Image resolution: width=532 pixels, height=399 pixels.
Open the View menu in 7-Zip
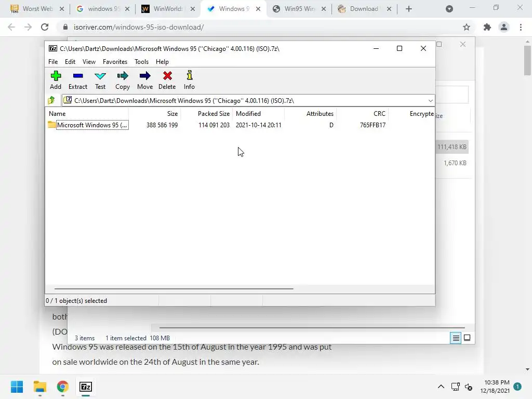(89, 62)
